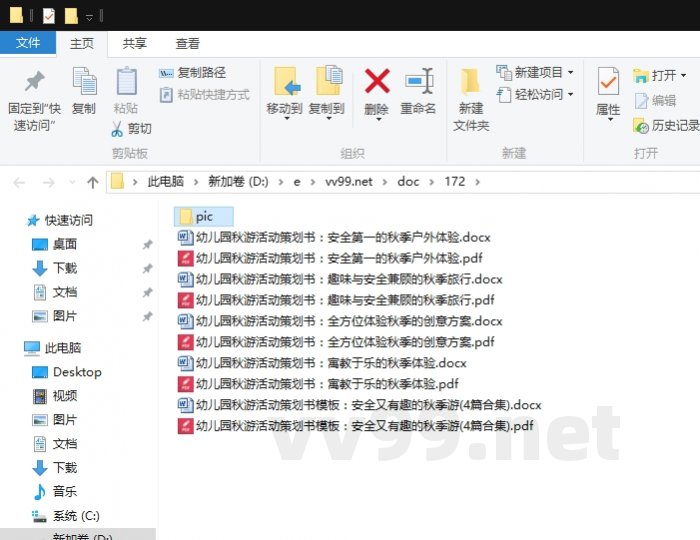
Task: Select the pic folder
Action: [204, 217]
